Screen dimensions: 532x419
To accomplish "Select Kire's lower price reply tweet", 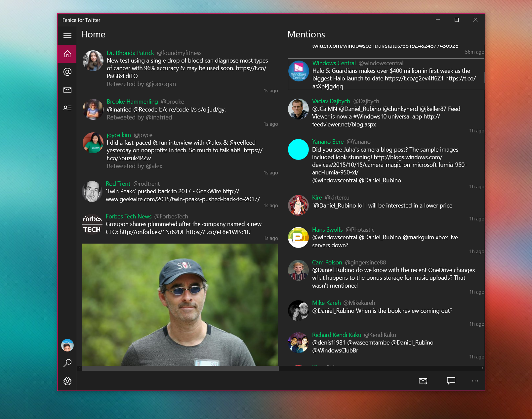I will coord(382,206).
